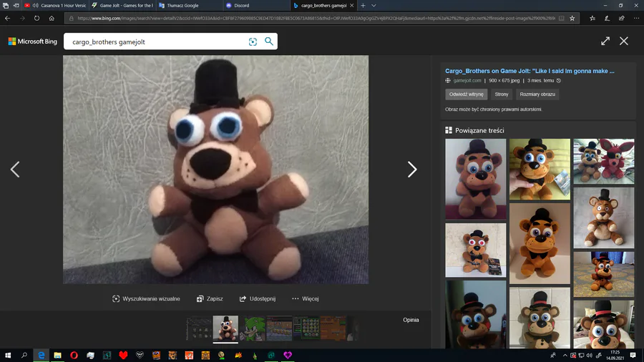Screen dimensions: 644x362
Task: Switch to the Casanova 1 Hour Version tab
Action: coord(55,5)
